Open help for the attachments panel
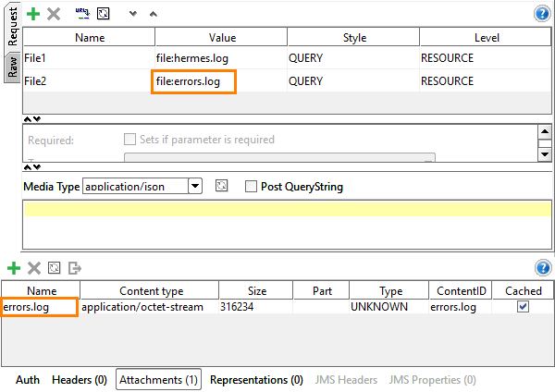 (543, 267)
